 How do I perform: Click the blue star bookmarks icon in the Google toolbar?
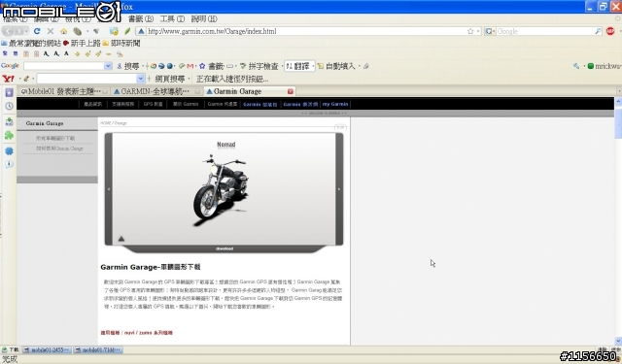click(202, 66)
